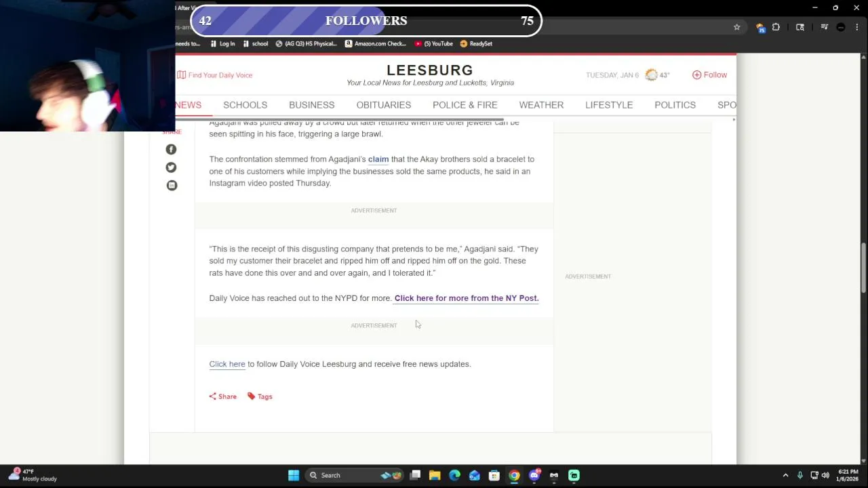The height and width of the screenshot is (488, 868).
Task: Click the browser extension badged 75
Action: [x=761, y=28]
